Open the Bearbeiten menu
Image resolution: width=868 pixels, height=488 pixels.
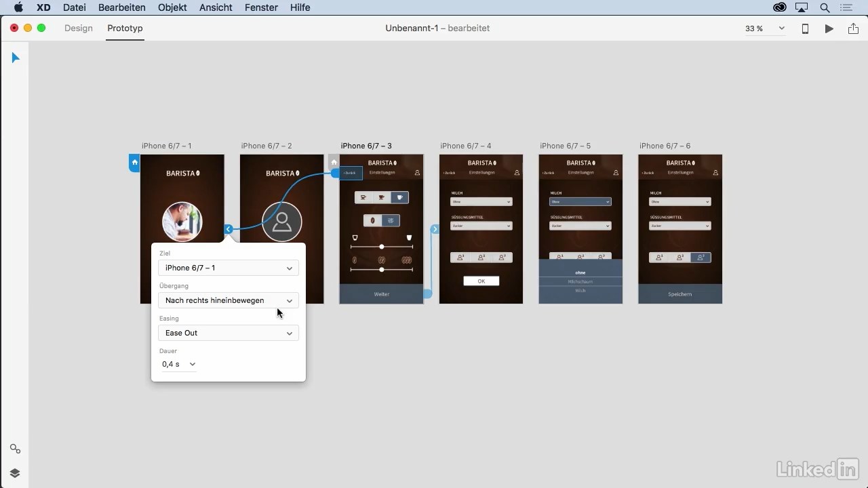(122, 7)
